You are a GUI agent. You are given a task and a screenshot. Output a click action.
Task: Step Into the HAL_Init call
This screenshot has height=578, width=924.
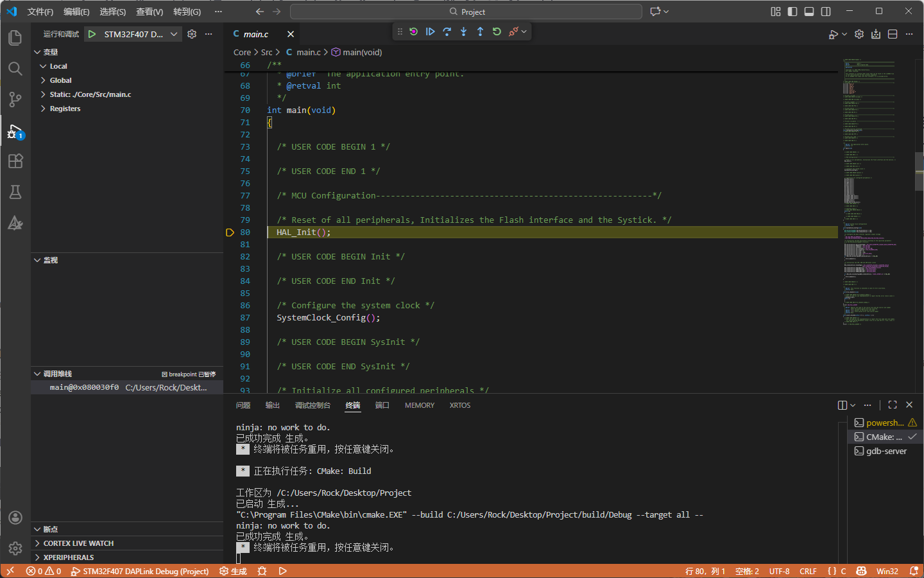pos(463,31)
